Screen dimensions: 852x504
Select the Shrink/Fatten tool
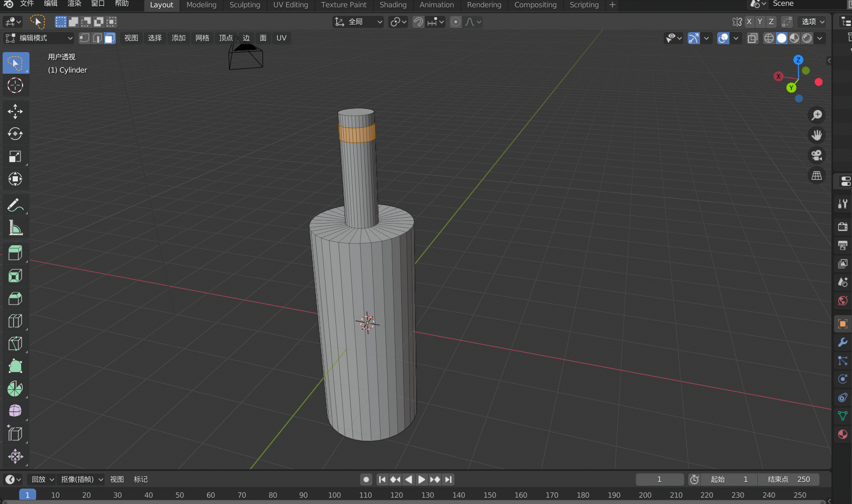click(15, 456)
